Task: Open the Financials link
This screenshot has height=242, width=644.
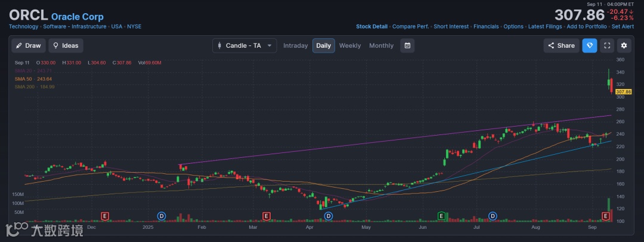Action: pyautogui.click(x=486, y=26)
